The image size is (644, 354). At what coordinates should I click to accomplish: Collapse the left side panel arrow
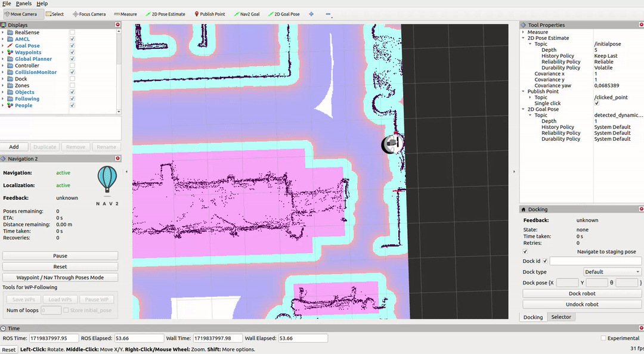coord(126,172)
